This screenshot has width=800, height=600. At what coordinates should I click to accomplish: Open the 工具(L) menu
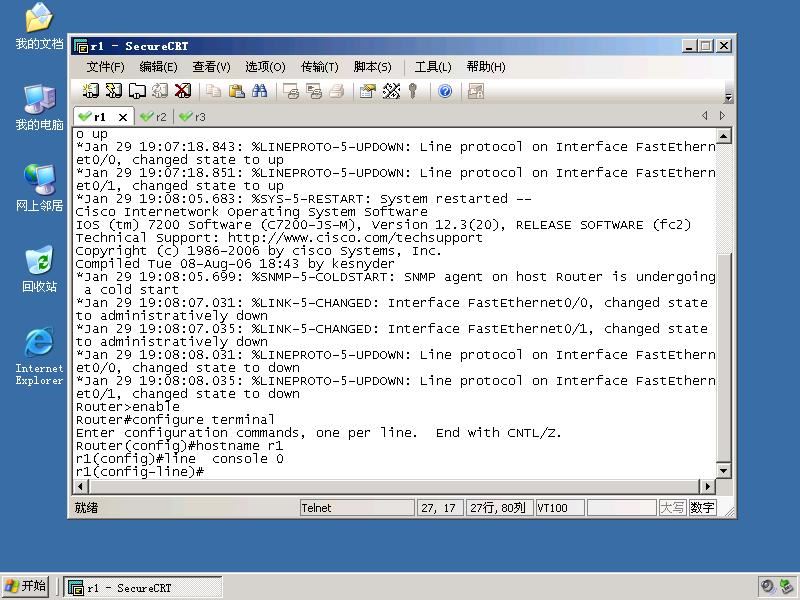(x=433, y=67)
